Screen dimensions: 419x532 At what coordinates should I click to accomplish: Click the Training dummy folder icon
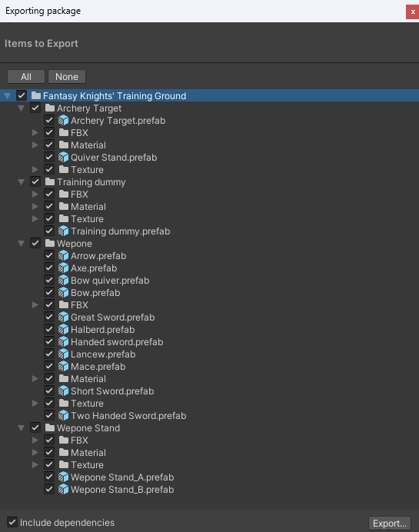coord(50,181)
